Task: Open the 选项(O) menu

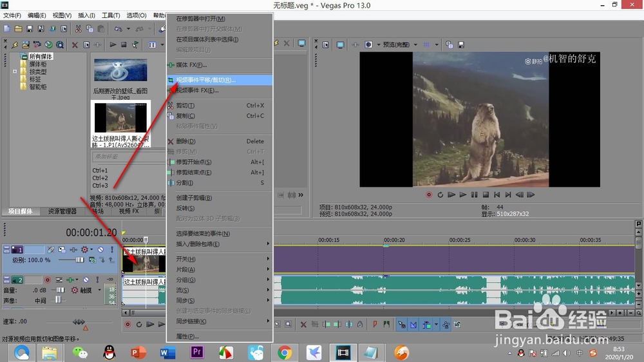Action: point(137,15)
